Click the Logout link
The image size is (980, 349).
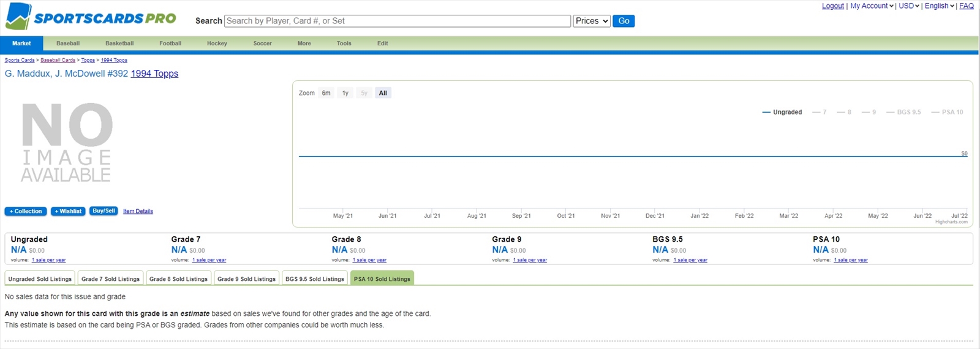pos(832,6)
